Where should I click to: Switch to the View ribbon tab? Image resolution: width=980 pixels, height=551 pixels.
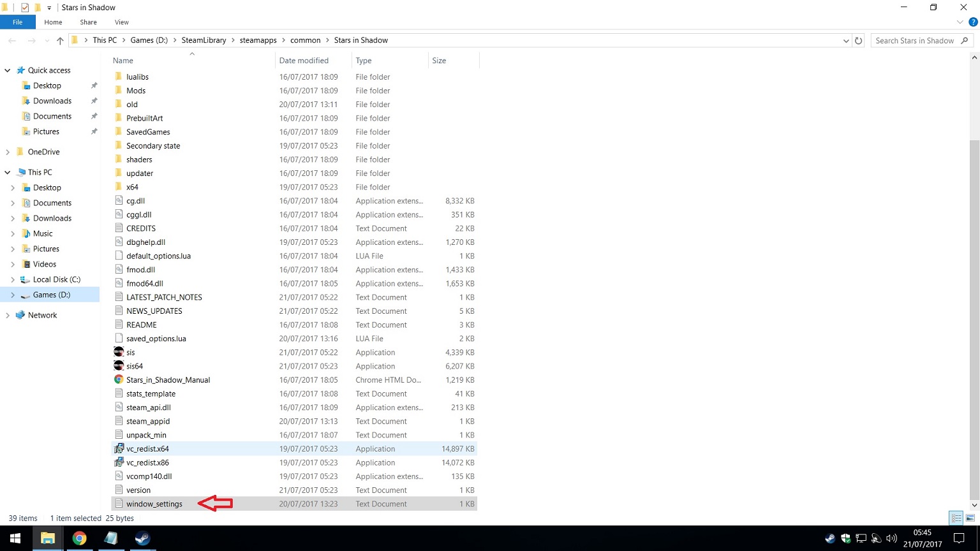(x=121, y=22)
